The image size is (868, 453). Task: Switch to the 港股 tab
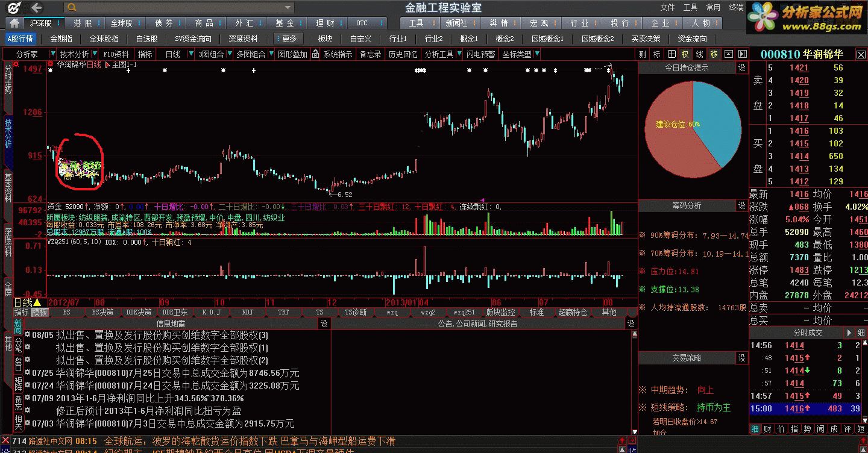pyautogui.click(x=84, y=23)
